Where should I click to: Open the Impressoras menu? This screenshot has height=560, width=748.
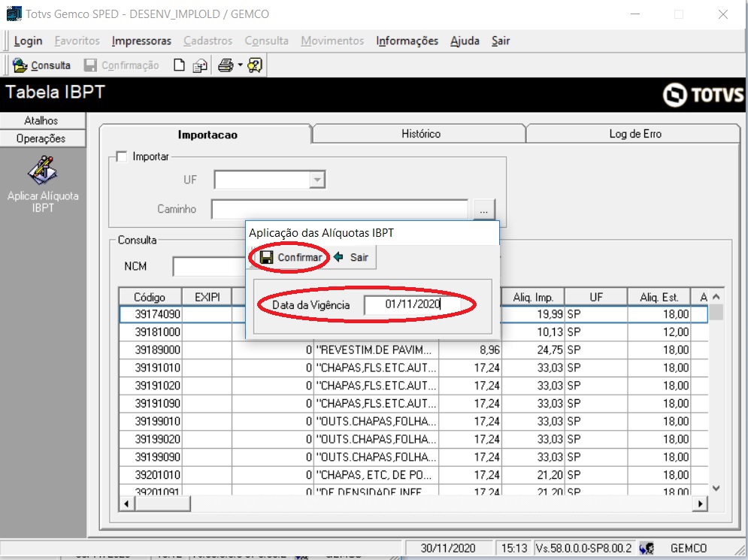(x=141, y=41)
